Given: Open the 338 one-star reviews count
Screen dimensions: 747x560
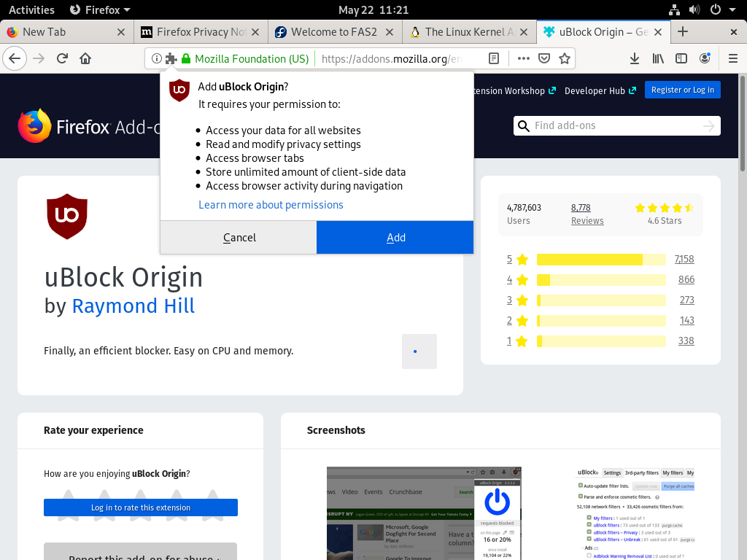Looking at the screenshot, I should 686,341.
